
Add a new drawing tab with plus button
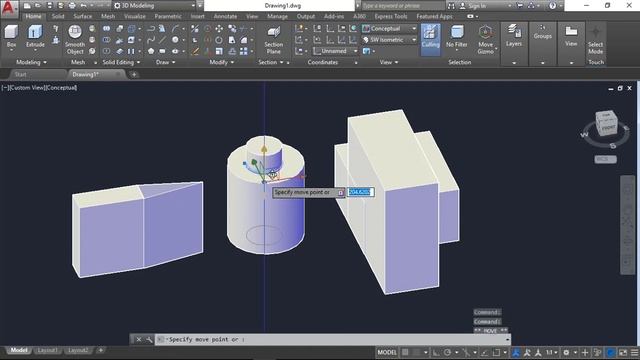pyautogui.click(x=134, y=74)
